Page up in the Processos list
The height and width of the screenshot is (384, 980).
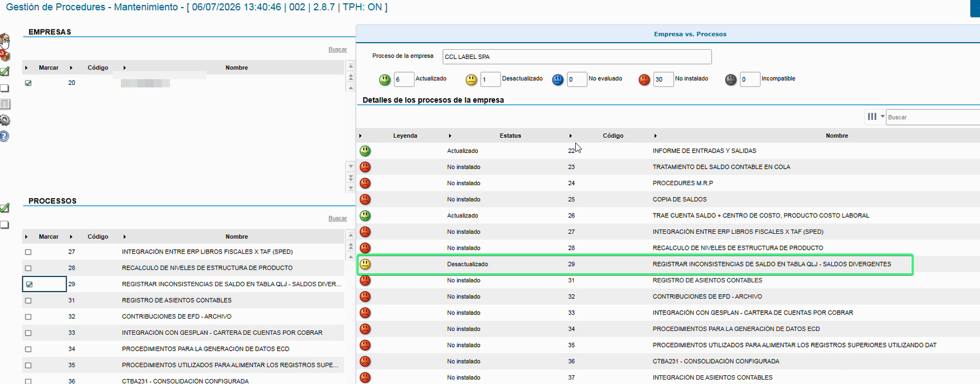351,246
